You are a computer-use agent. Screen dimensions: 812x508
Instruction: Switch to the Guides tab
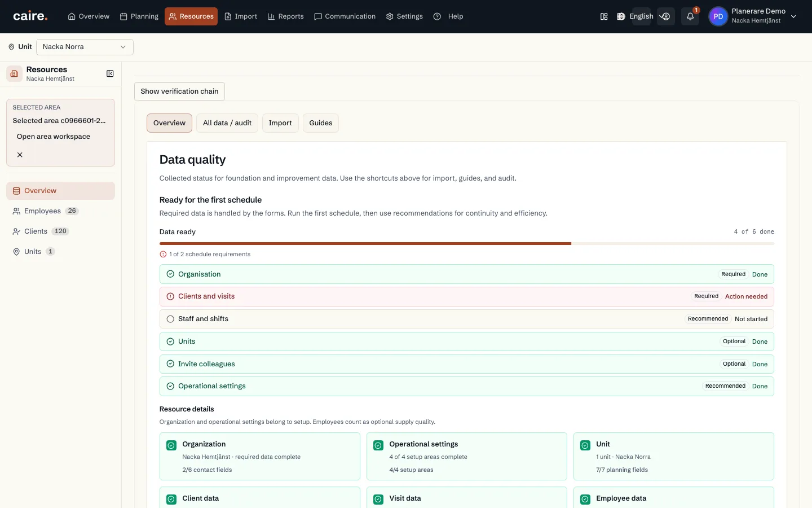(321, 123)
